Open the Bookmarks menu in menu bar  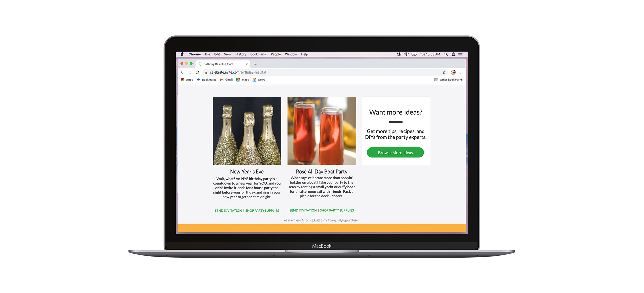258,54
